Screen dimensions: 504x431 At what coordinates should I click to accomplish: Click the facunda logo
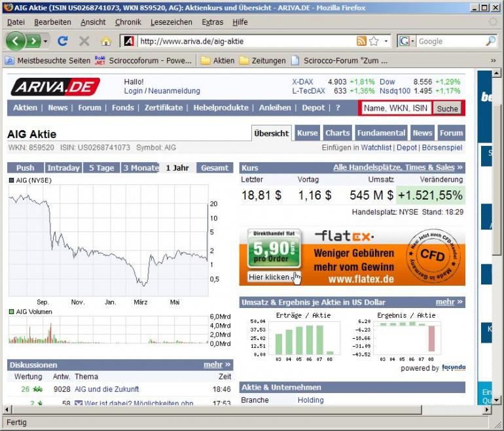[454, 367]
